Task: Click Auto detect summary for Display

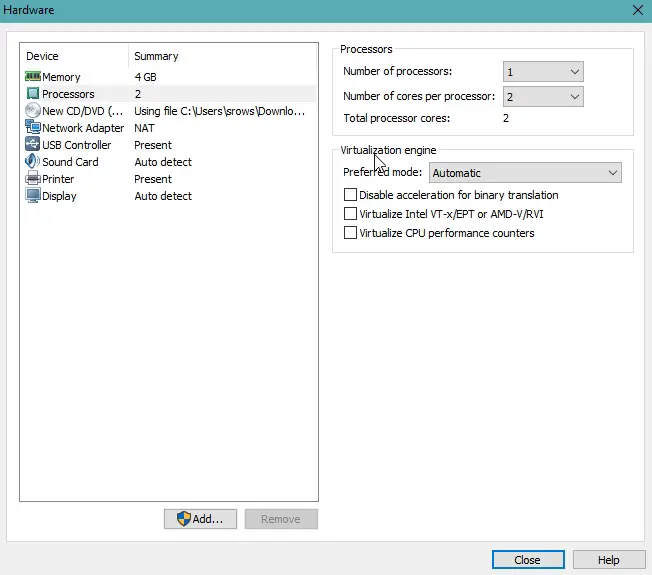Action: pyautogui.click(x=163, y=196)
